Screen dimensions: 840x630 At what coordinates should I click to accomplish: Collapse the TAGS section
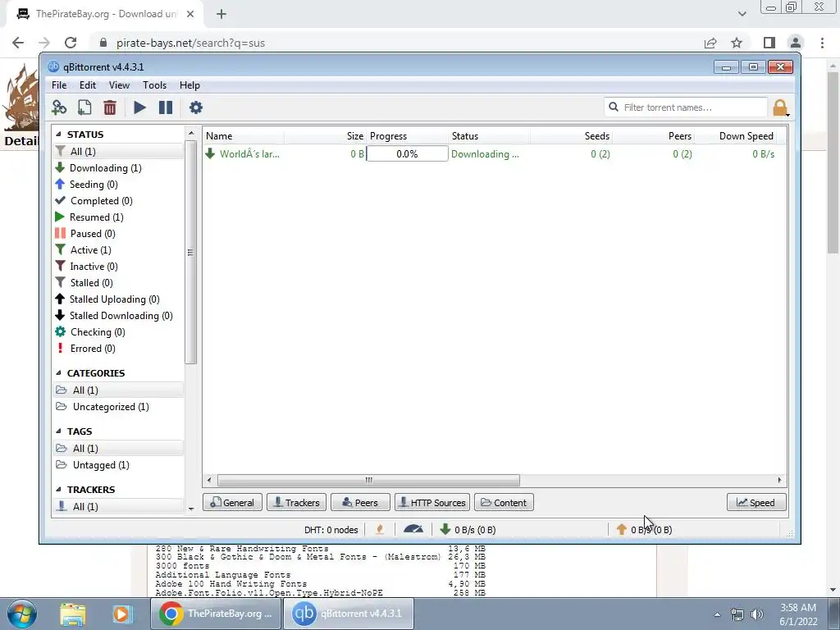coord(59,431)
